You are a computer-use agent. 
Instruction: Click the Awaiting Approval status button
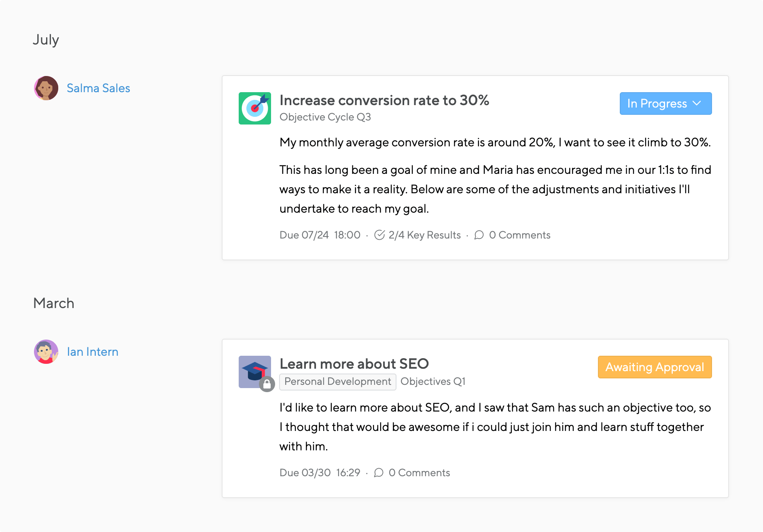[655, 367]
